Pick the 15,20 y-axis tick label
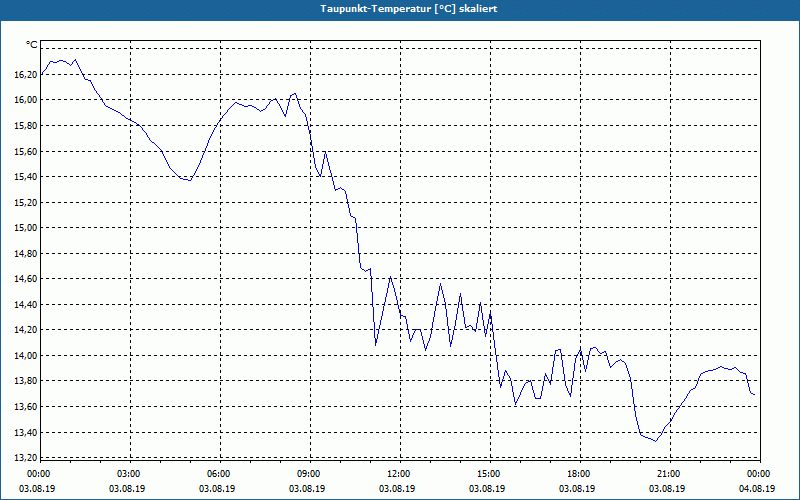 pos(25,203)
